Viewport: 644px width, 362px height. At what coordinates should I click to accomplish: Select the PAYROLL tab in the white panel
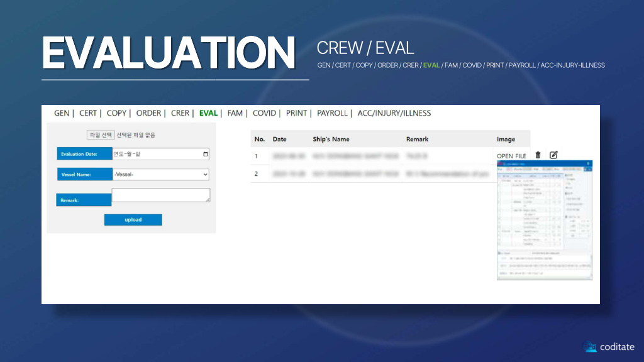[332, 113]
